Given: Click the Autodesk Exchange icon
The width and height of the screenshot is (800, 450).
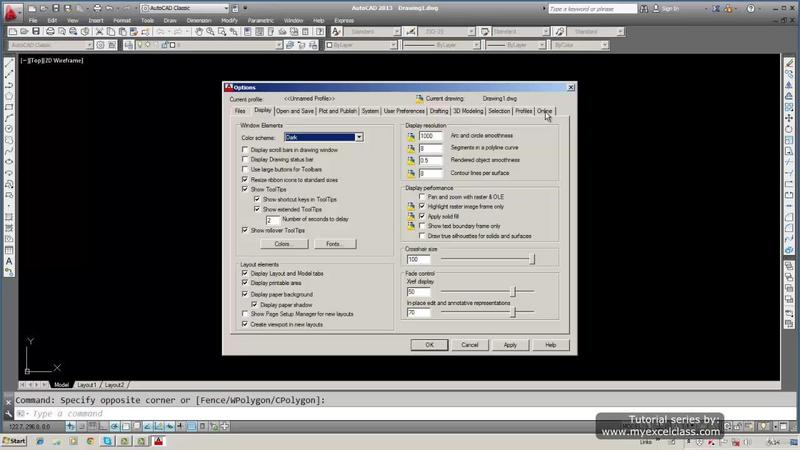Looking at the screenshot, I should [716, 9].
